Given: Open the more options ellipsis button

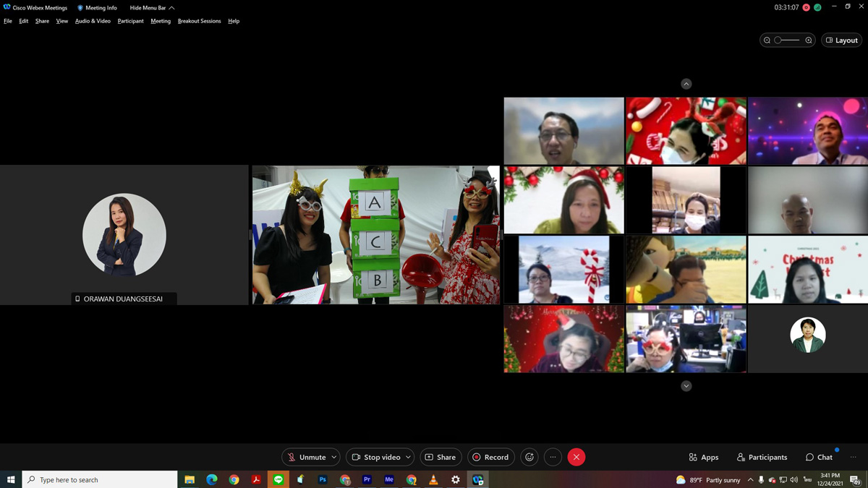Looking at the screenshot, I should pyautogui.click(x=553, y=457).
